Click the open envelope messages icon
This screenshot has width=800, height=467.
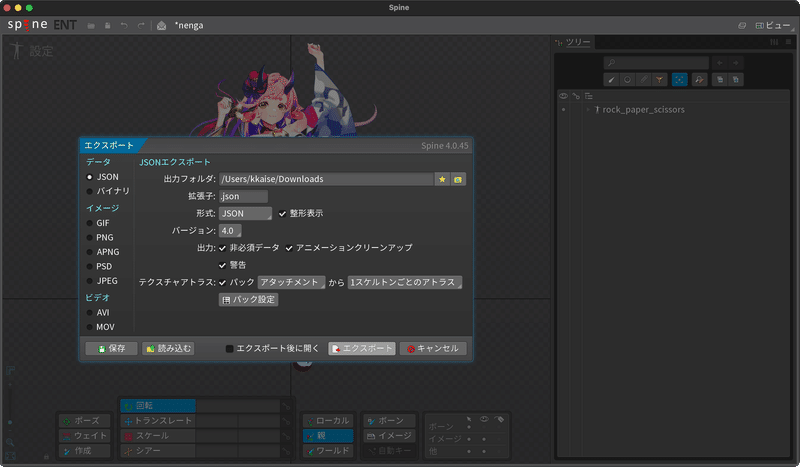tap(161, 26)
